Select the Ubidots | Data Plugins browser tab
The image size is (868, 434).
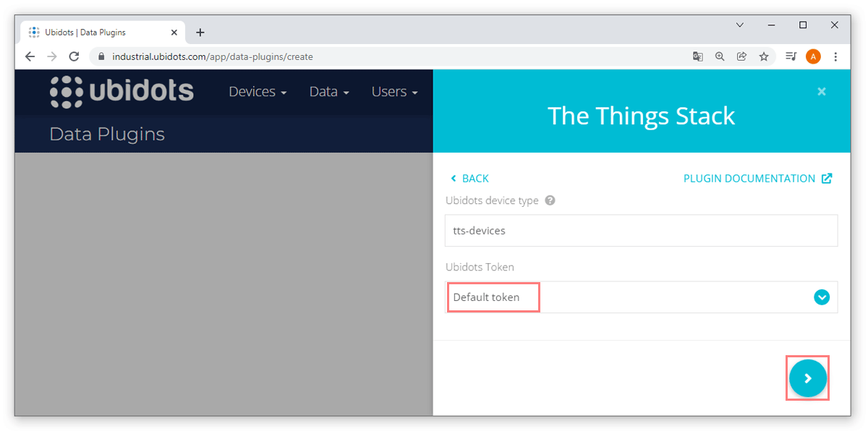[x=101, y=33]
